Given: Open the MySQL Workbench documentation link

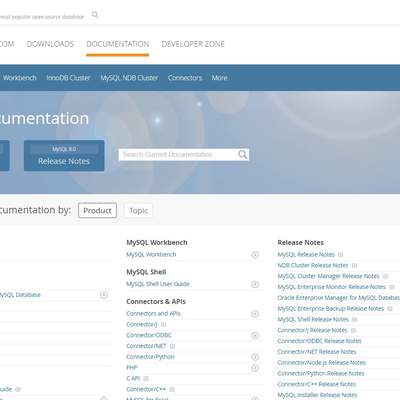Looking at the screenshot, I should coord(151,254).
